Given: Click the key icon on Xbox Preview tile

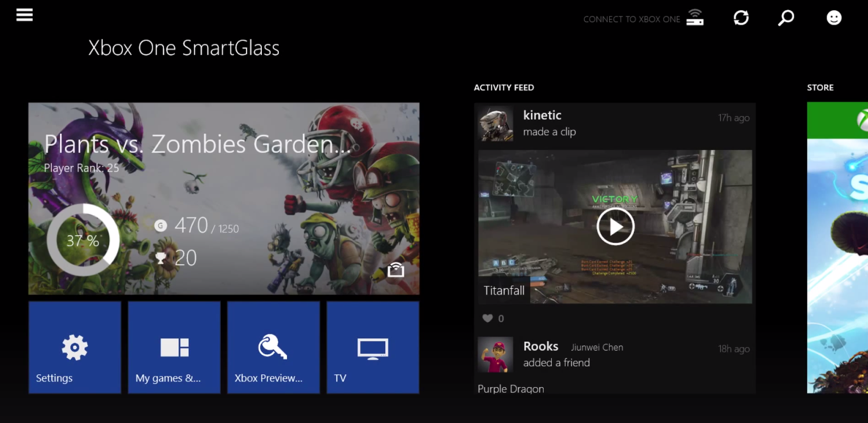Looking at the screenshot, I should [x=272, y=347].
